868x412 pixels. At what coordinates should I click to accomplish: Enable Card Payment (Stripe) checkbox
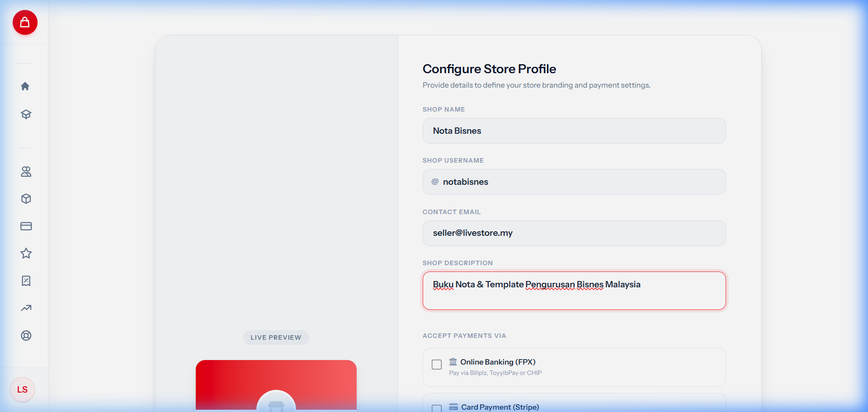437,408
